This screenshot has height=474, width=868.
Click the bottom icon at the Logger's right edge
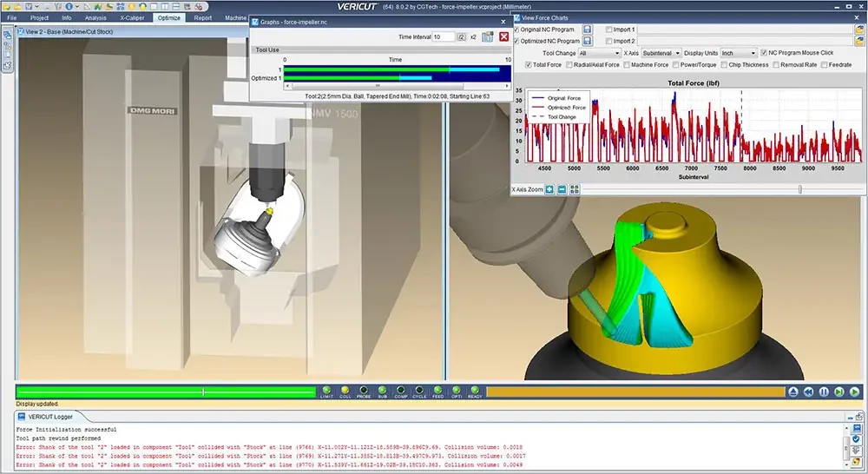pyautogui.click(x=857, y=463)
